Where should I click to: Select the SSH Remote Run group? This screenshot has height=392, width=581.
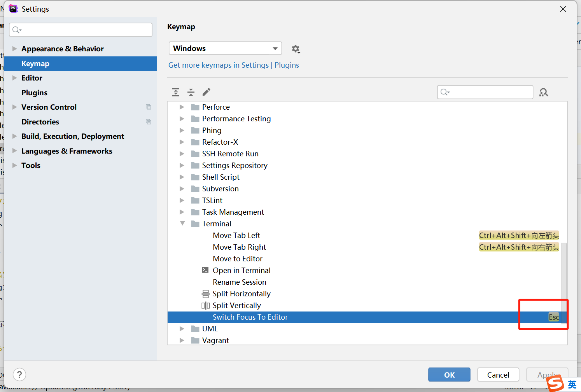coord(230,154)
